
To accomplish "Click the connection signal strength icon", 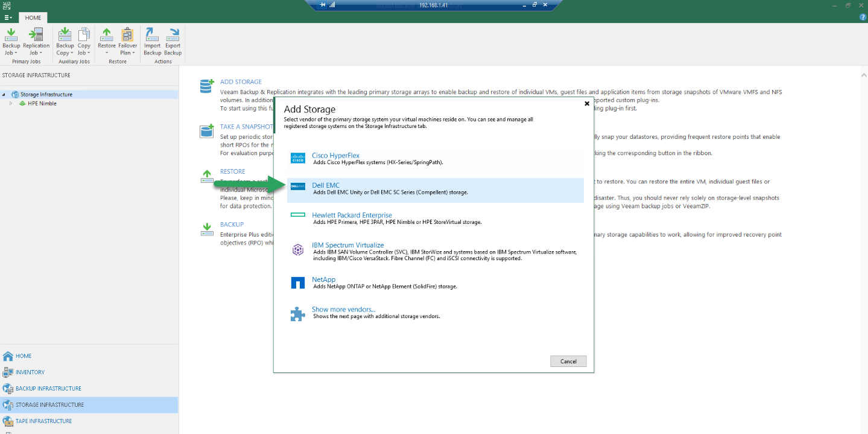I will pyautogui.click(x=332, y=5).
